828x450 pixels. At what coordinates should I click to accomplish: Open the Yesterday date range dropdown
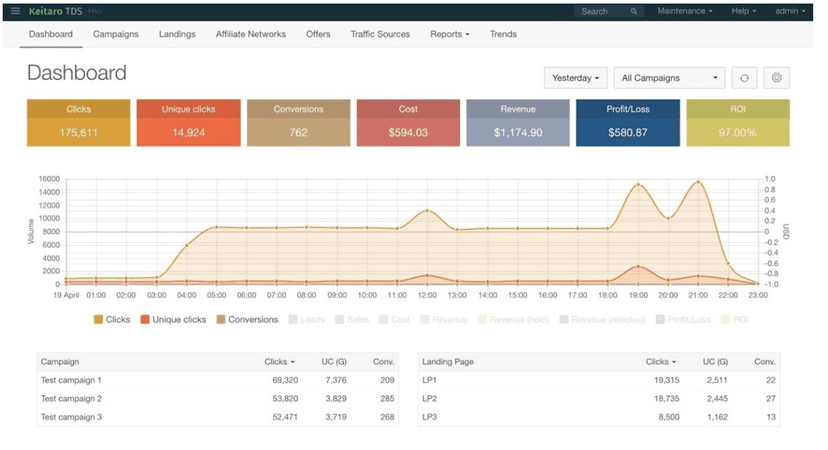tap(576, 78)
